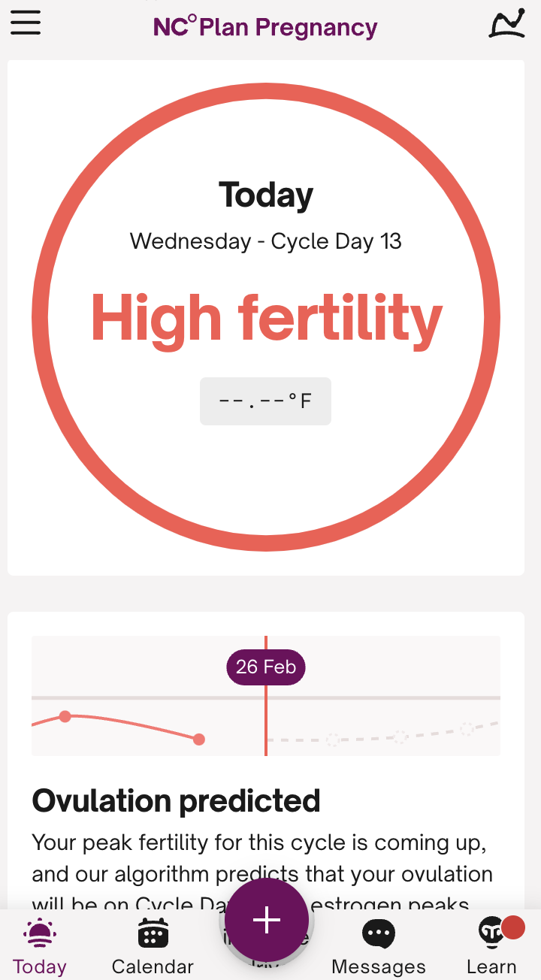Viewport: 541px width, 980px height.
Task: Open the cycle graph view icon
Action: pos(507,23)
